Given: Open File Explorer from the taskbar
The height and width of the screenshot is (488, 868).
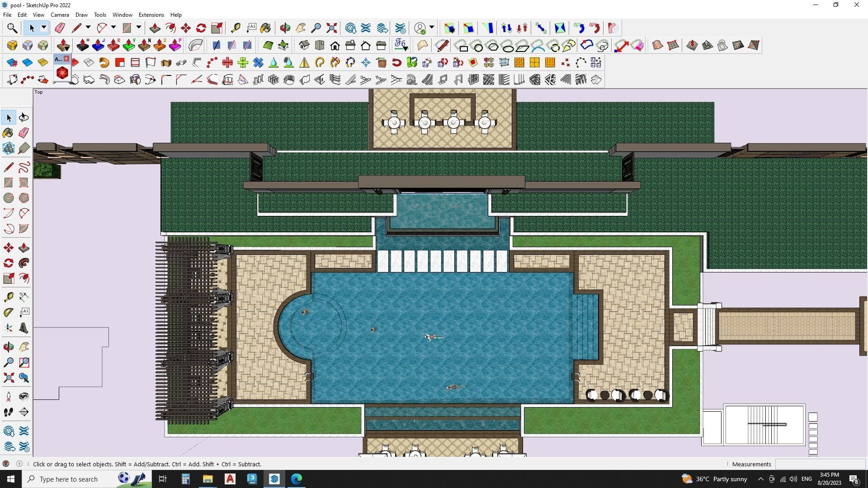Looking at the screenshot, I should point(208,479).
